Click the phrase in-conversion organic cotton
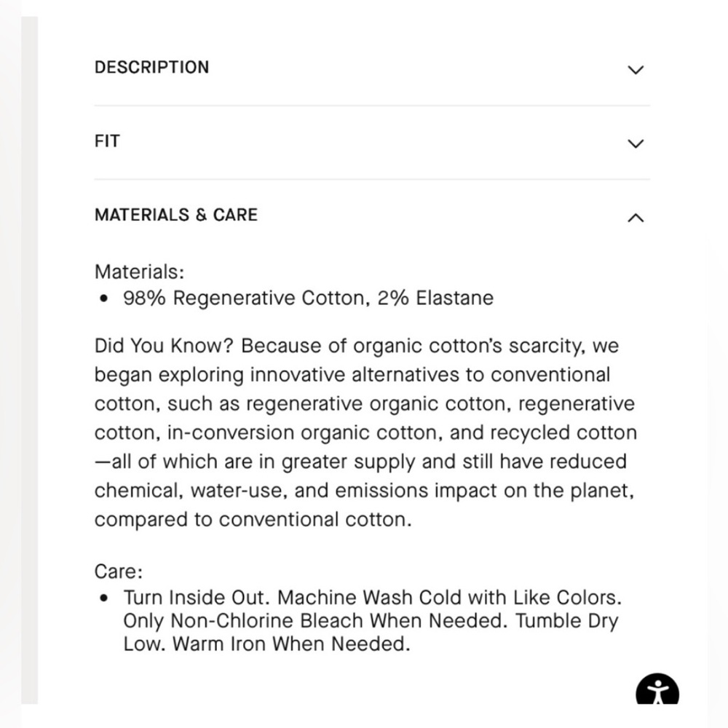The width and height of the screenshot is (728, 728). [301, 432]
